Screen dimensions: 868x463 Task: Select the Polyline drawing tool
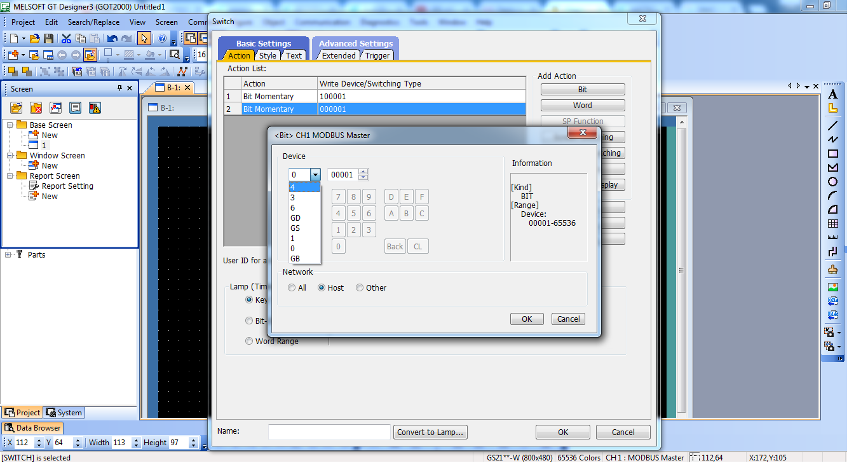tap(832, 138)
